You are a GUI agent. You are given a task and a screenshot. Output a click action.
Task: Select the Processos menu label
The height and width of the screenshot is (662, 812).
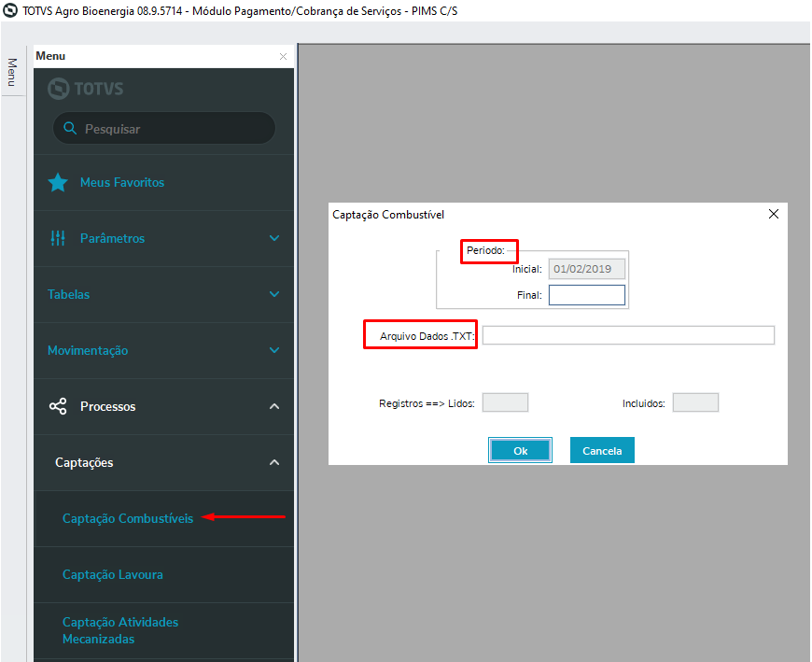click(107, 406)
